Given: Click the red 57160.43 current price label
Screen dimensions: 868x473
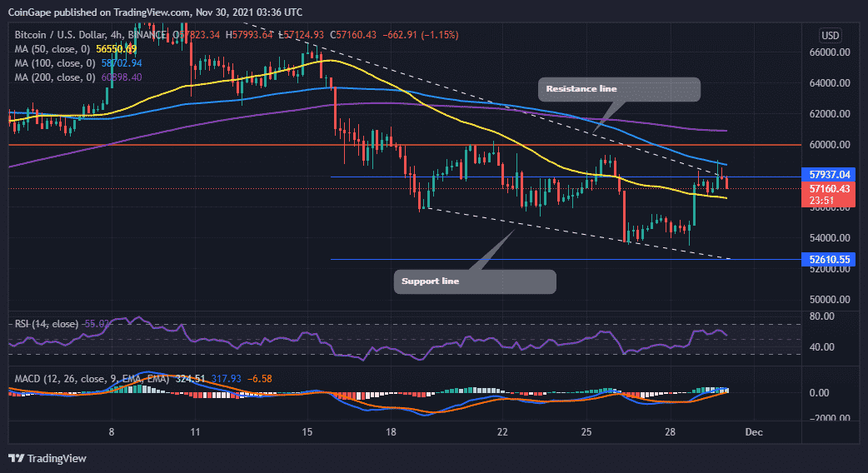Looking at the screenshot, I should click(829, 189).
